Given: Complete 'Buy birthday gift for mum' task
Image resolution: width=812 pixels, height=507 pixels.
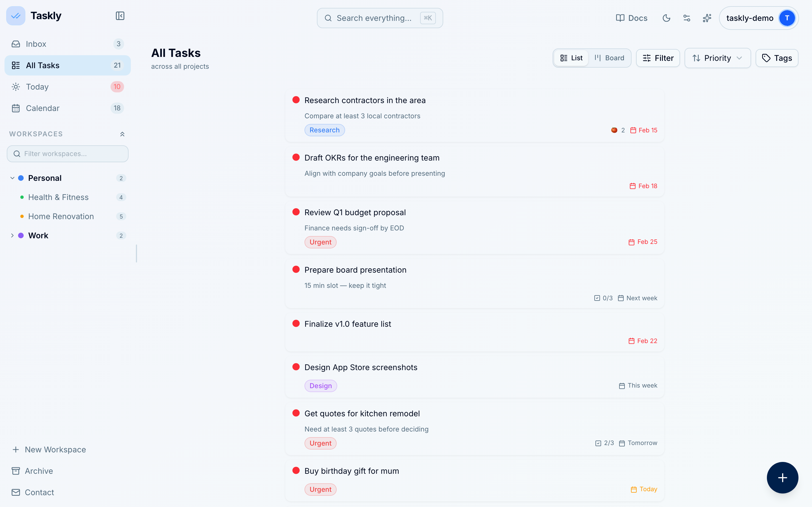Looking at the screenshot, I should 296,470.
